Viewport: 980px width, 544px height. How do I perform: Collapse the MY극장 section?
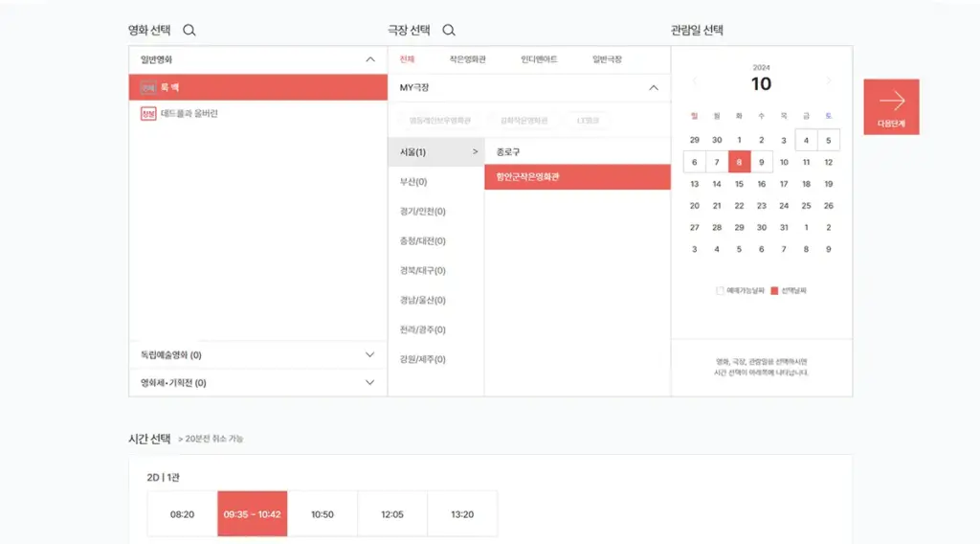pos(654,88)
